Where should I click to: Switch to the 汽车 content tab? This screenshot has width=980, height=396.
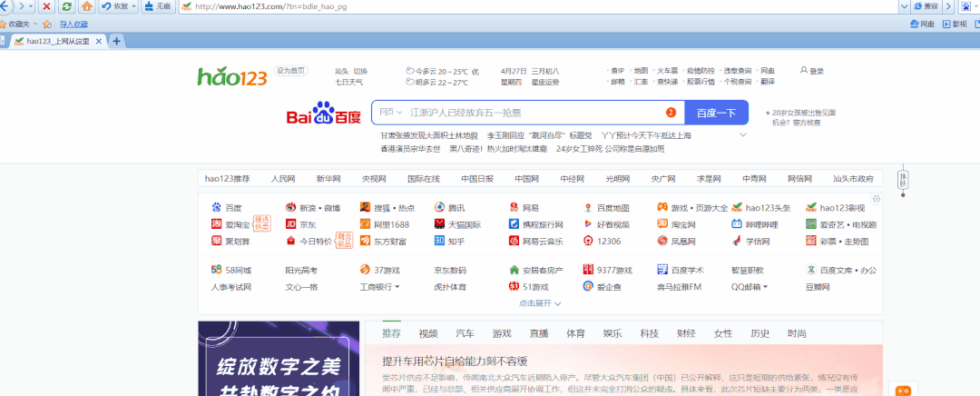point(465,333)
